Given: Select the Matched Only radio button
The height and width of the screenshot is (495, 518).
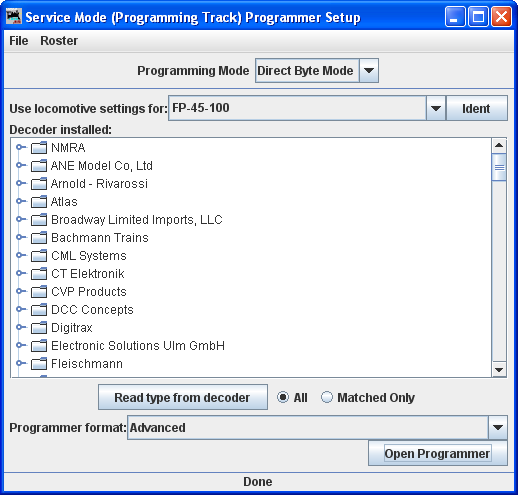Looking at the screenshot, I should (327, 397).
